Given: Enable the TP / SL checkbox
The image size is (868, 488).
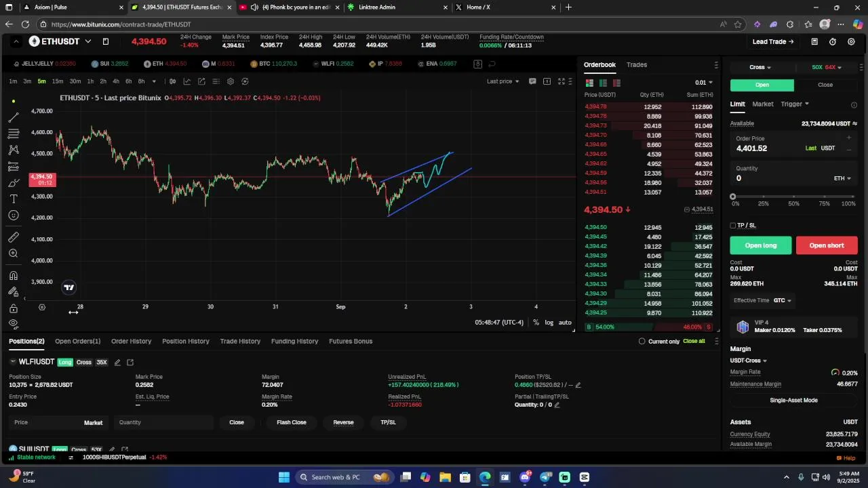Looking at the screenshot, I should (x=733, y=226).
